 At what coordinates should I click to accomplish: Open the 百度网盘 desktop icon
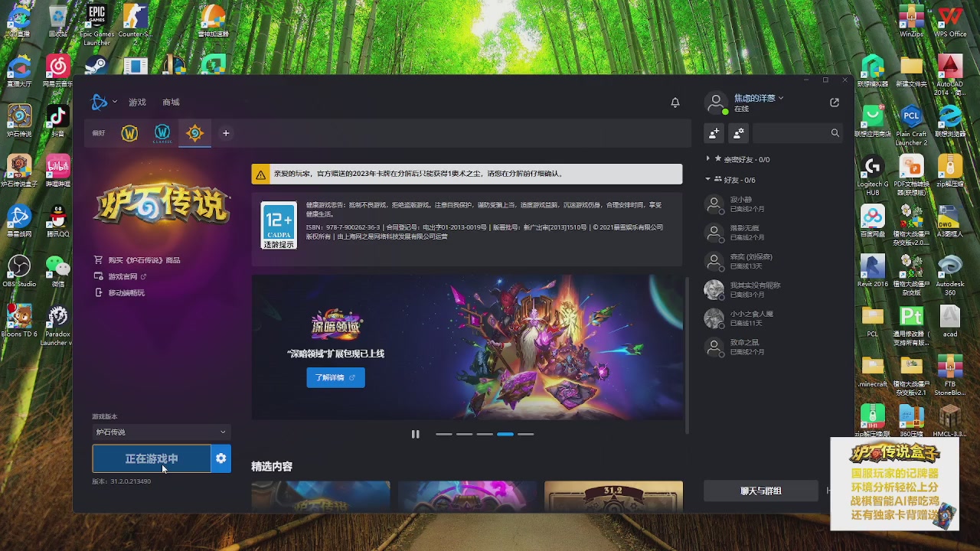click(x=873, y=221)
